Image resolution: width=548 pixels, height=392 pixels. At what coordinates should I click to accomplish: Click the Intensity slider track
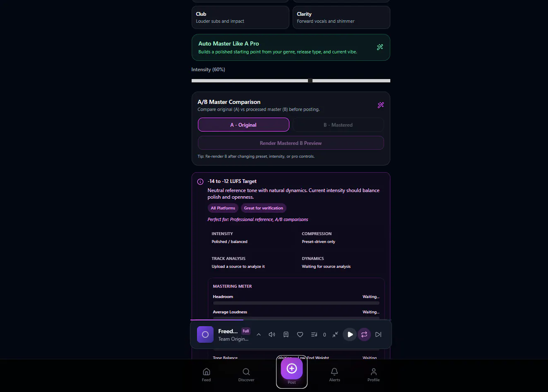pyautogui.click(x=291, y=81)
